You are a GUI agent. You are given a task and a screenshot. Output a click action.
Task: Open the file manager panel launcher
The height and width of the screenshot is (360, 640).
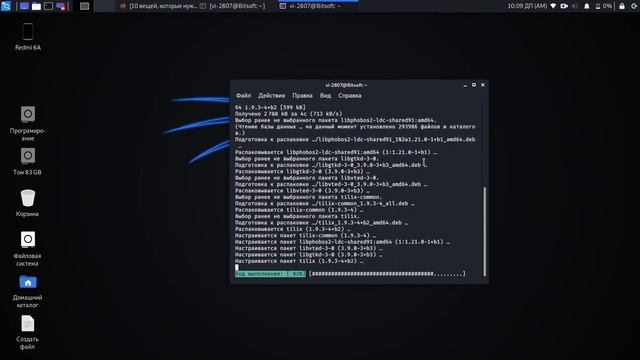click(x=36, y=6)
